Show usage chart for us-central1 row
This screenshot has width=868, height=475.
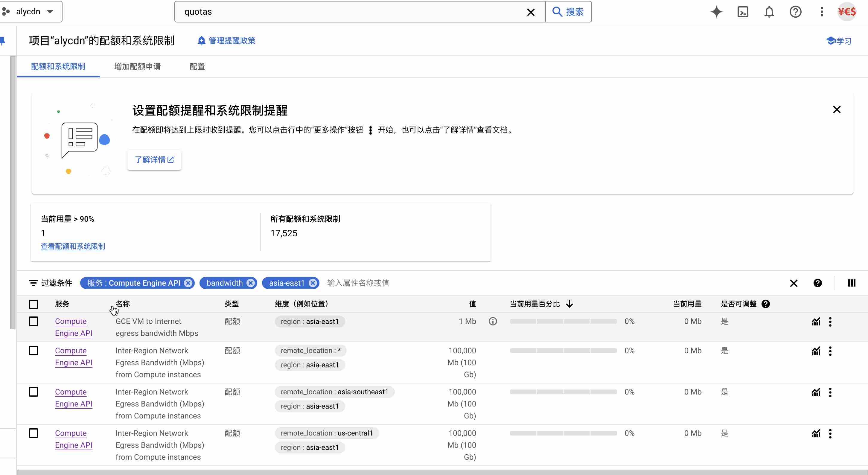click(816, 433)
